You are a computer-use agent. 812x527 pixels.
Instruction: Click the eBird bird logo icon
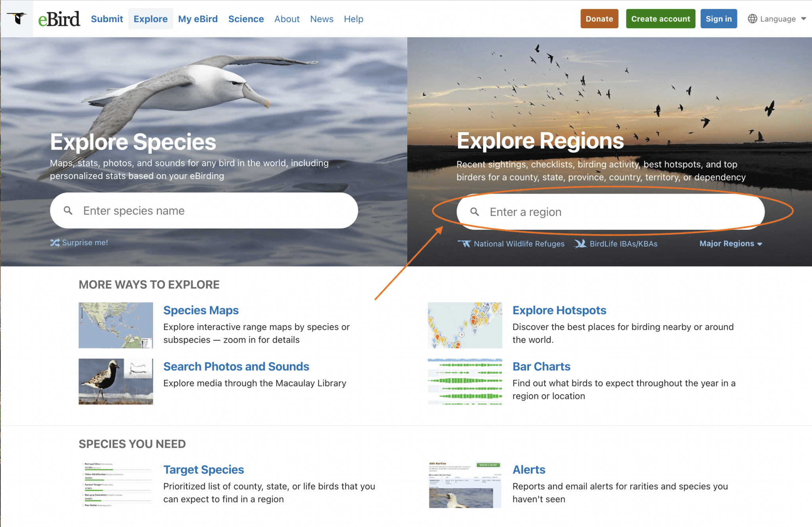click(17, 18)
